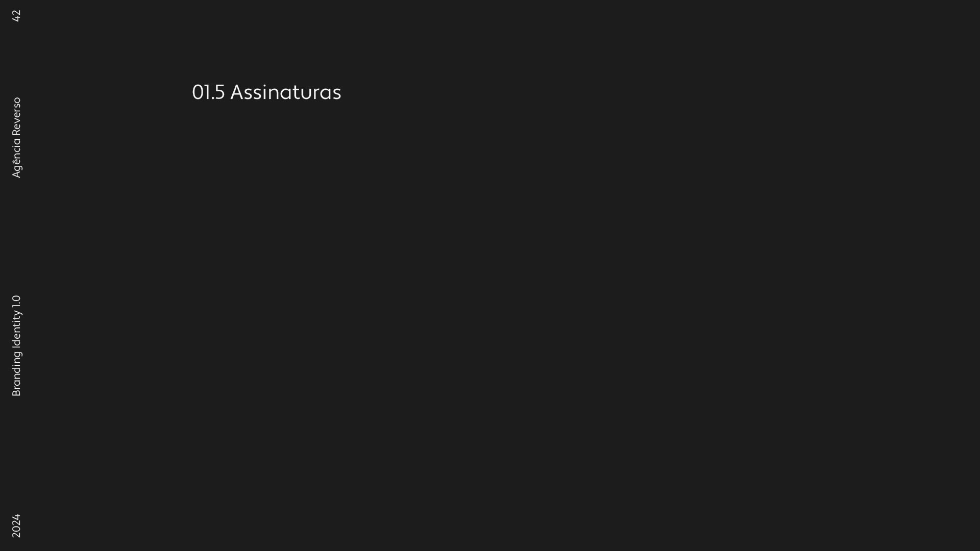Screen dimensions: 980x551
Task: Select the 'Branding Identity 1.0' sidebar text
Action: click(16, 346)
